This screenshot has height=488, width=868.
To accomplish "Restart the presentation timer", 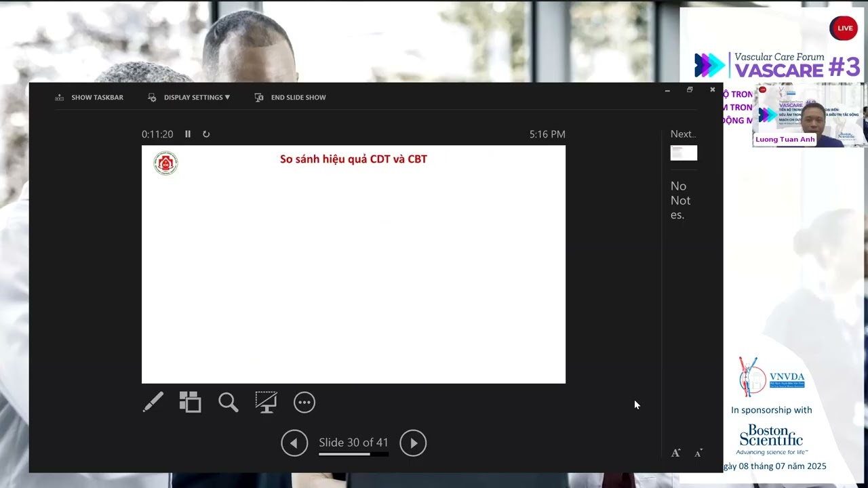I will tap(206, 134).
